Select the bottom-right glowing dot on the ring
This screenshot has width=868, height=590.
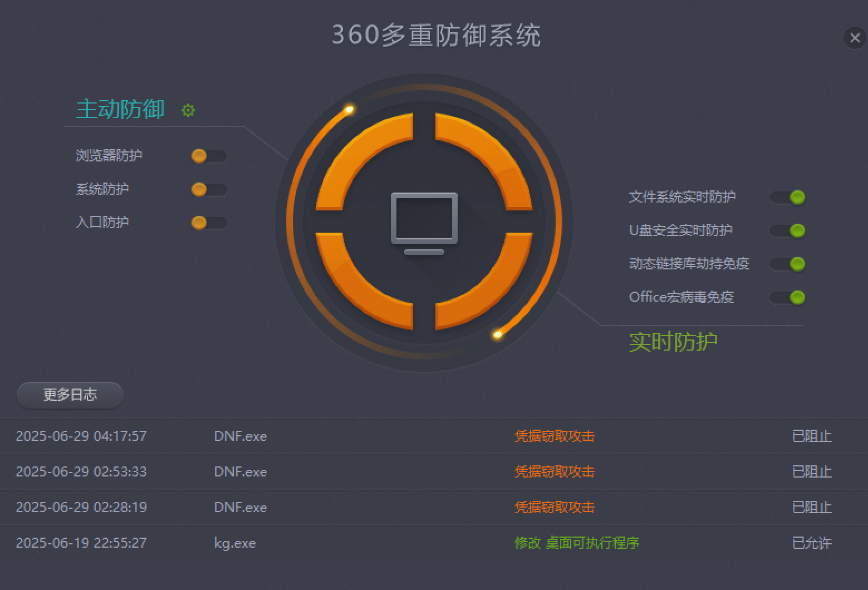(497, 336)
